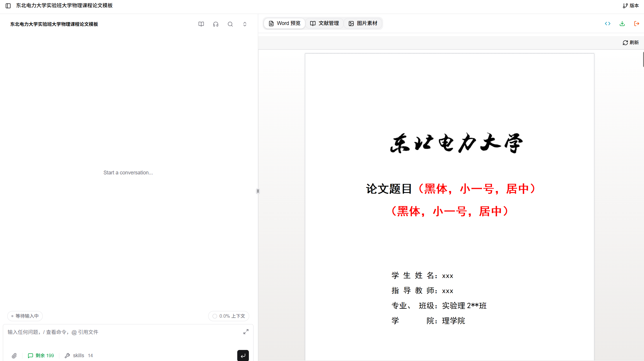The height and width of the screenshot is (361, 644).
Task: Switch to the Word 预览 tab
Action: [284, 23]
